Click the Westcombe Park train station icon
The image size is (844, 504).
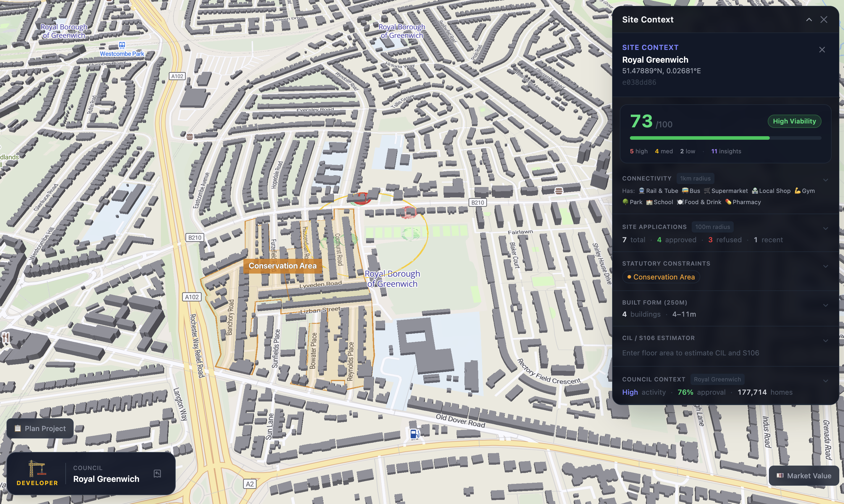(122, 45)
